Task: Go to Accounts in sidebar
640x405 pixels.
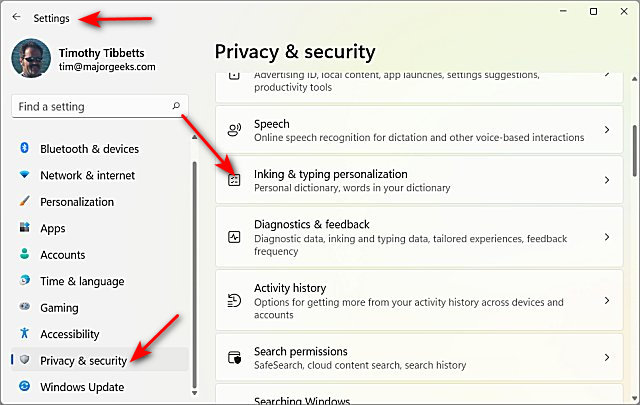Action: tap(62, 255)
